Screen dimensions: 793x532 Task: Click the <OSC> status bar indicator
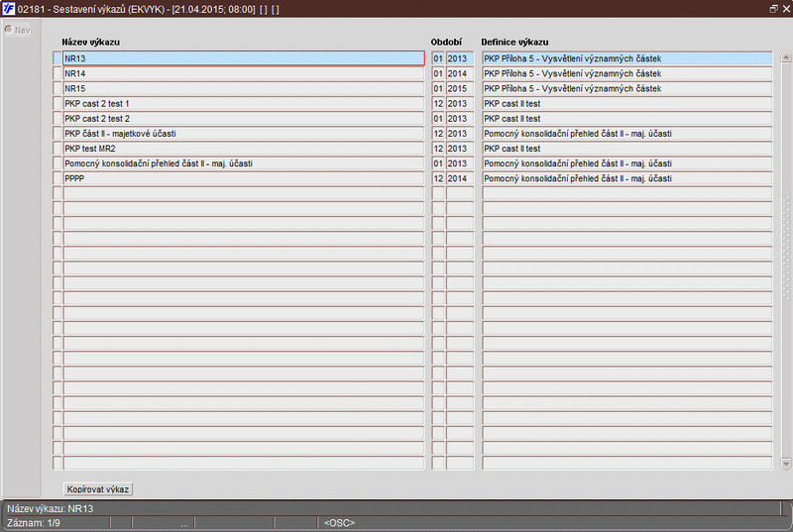point(339,523)
